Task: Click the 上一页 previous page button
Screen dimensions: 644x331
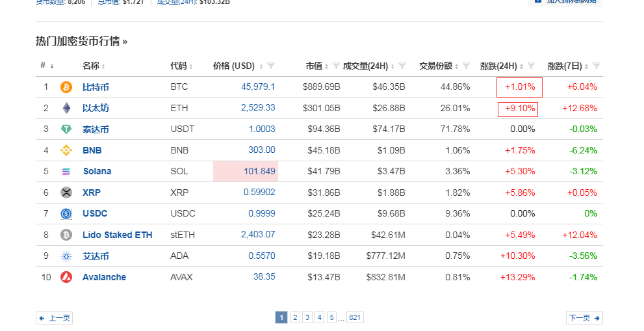Action: (54, 318)
